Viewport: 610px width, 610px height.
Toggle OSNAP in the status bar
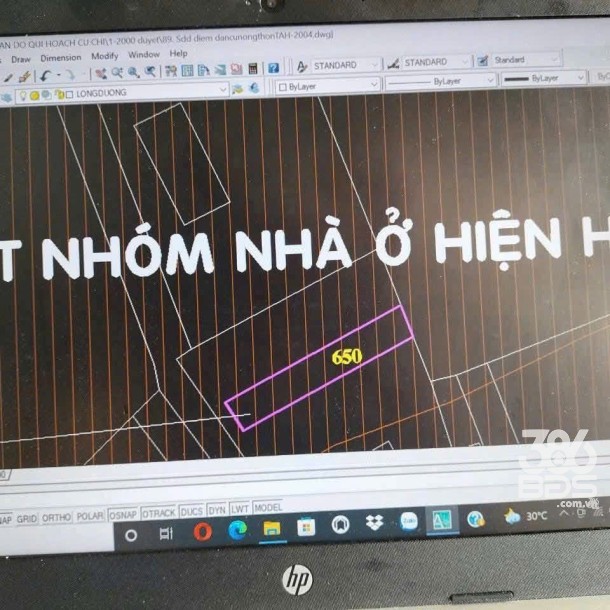[123, 515]
